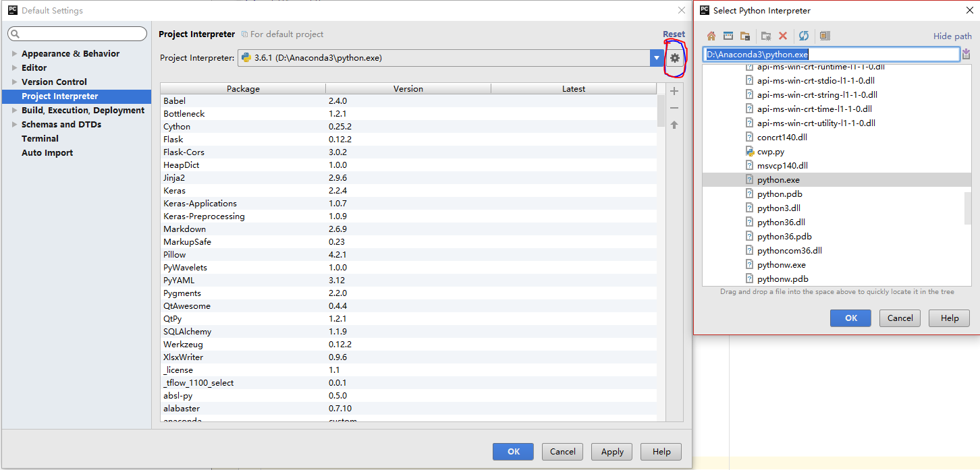Sort by the Package column header
980x470 pixels.
243,88
